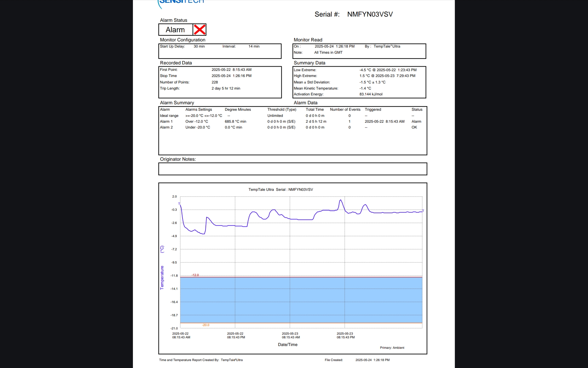The image size is (588, 368).
Task: Click the x-axis label 2025-05-22 08:15:43 PM
Action: [x=236, y=335]
